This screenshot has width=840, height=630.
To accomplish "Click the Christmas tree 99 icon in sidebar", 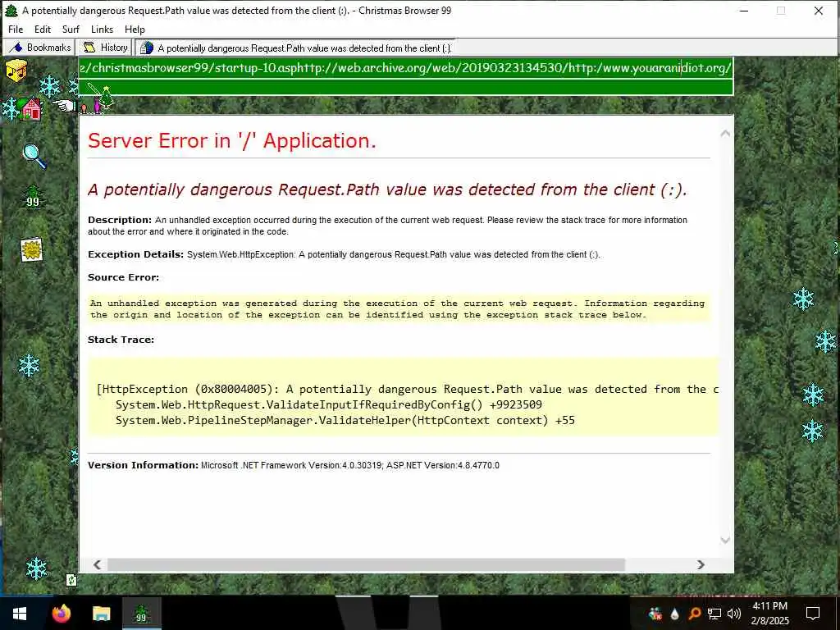I will click(33, 197).
